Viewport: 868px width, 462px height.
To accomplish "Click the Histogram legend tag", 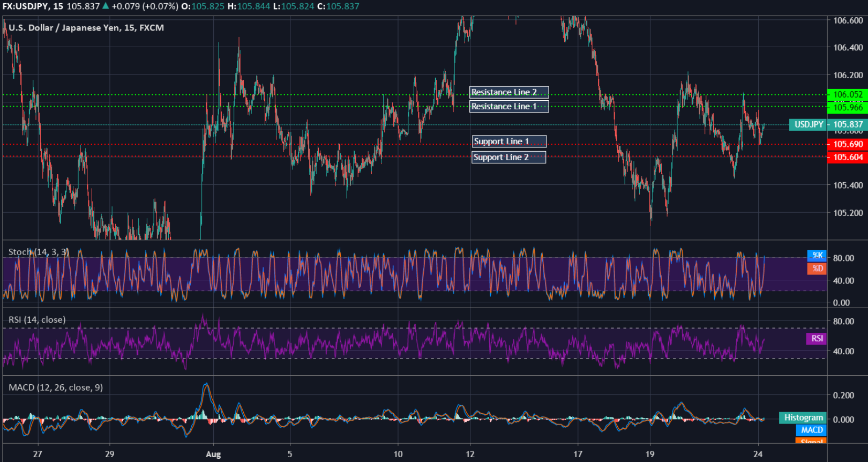I will click(x=803, y=418).
